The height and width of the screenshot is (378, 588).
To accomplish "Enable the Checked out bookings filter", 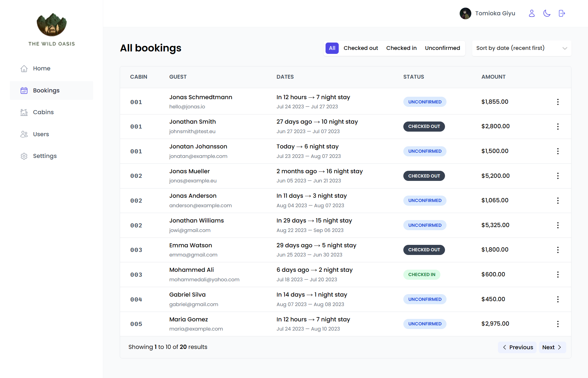I will [x=361, y=48].
